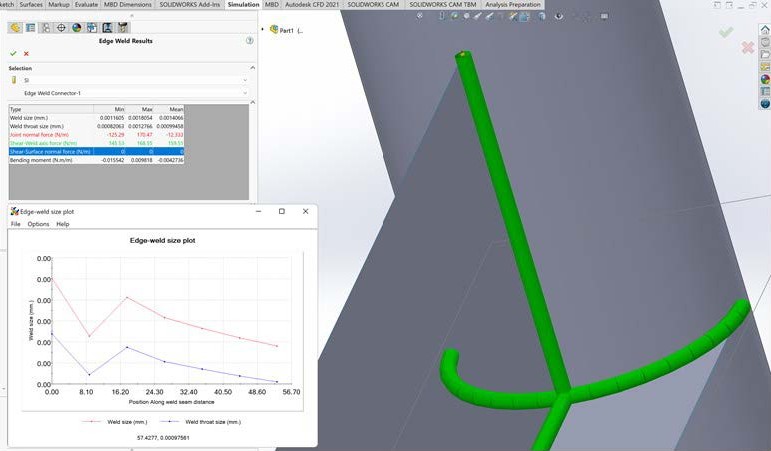
Task: Collapse the Selection section
Action: [x=253, y=68]
